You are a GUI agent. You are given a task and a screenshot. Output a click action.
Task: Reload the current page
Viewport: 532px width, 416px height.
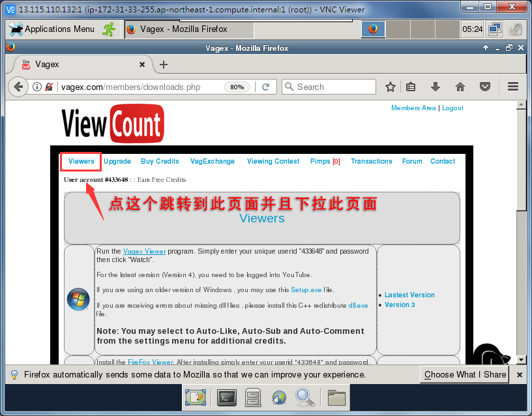[x=267, y=86]
